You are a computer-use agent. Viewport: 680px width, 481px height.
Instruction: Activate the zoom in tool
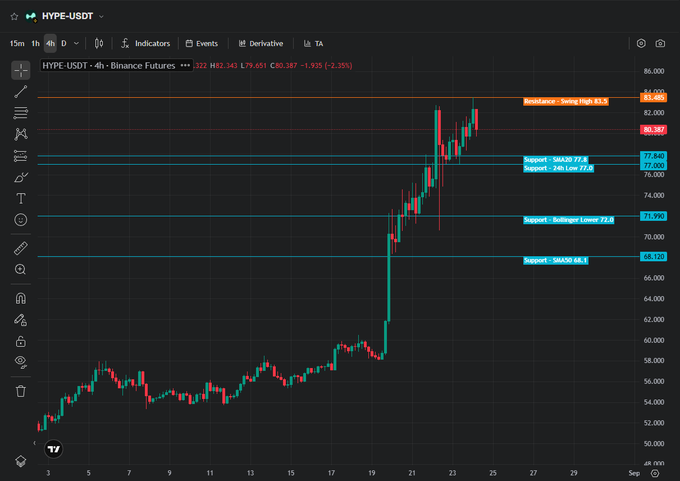[x=20, y=269]
